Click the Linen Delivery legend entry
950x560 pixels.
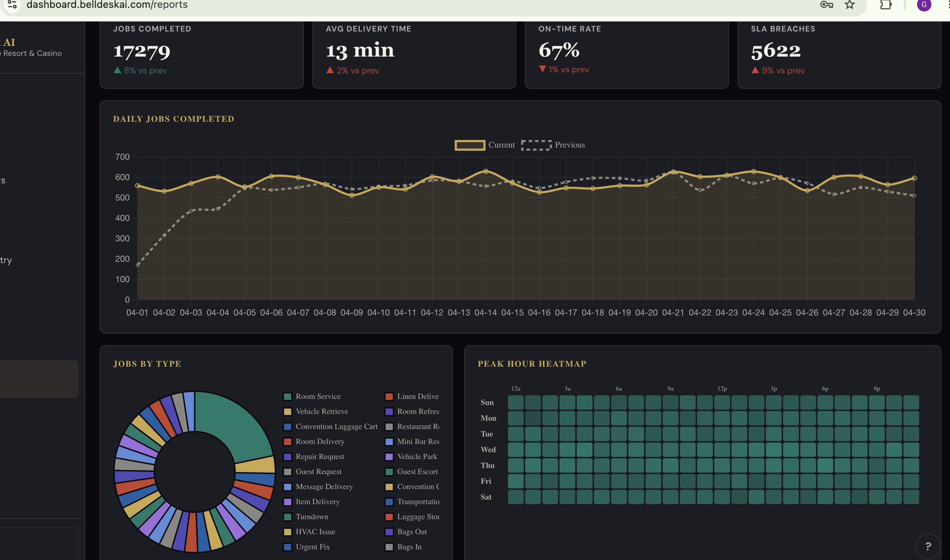(412, 396)
